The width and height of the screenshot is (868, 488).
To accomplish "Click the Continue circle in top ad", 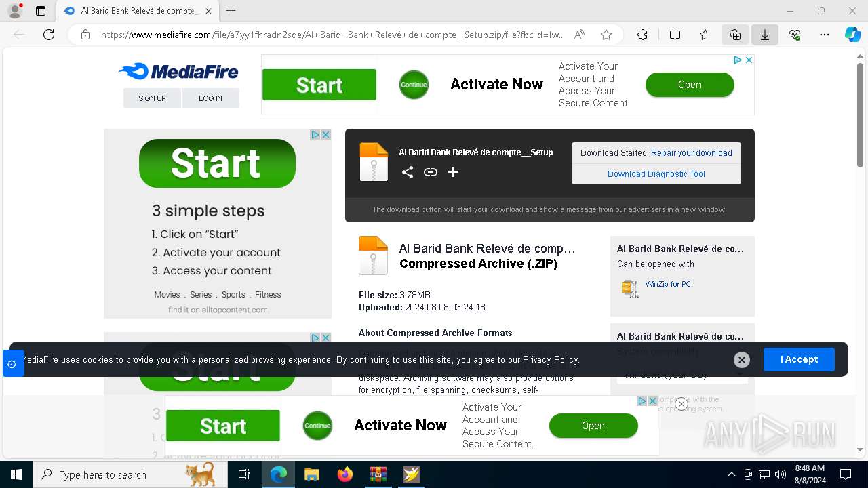I will coord(414,85).
